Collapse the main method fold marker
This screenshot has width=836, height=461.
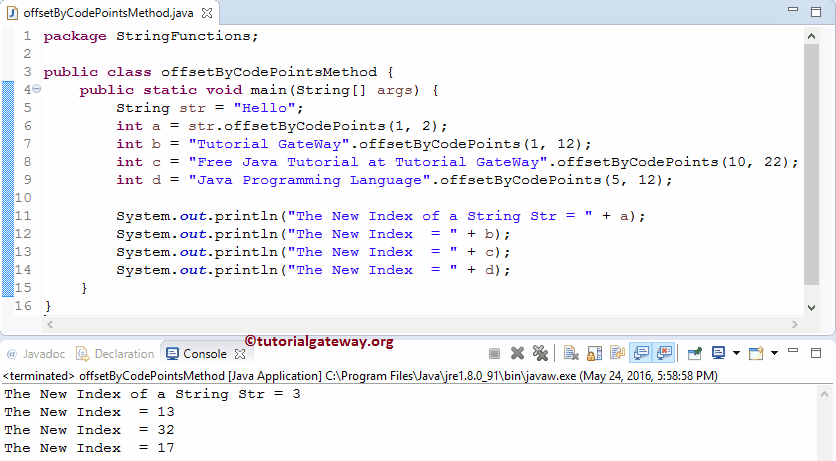[x=36, y=89]
